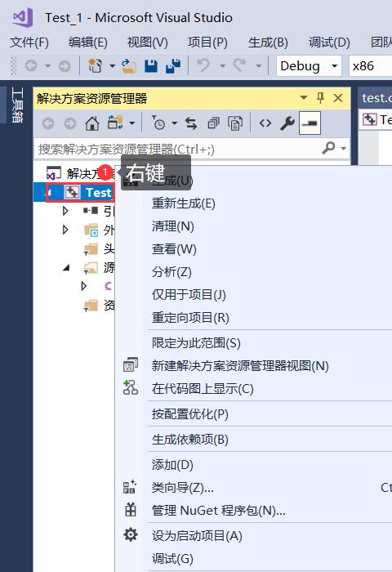
Task: Click the collapse all icon
Action: (x=213, y=123)
